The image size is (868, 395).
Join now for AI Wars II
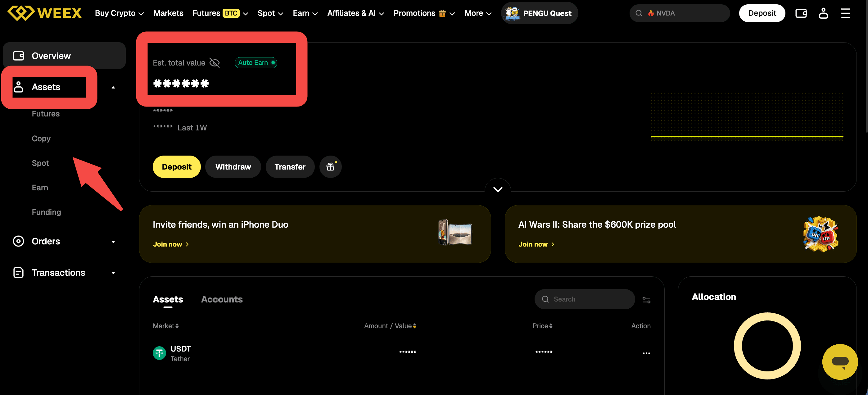coord(536,244)
